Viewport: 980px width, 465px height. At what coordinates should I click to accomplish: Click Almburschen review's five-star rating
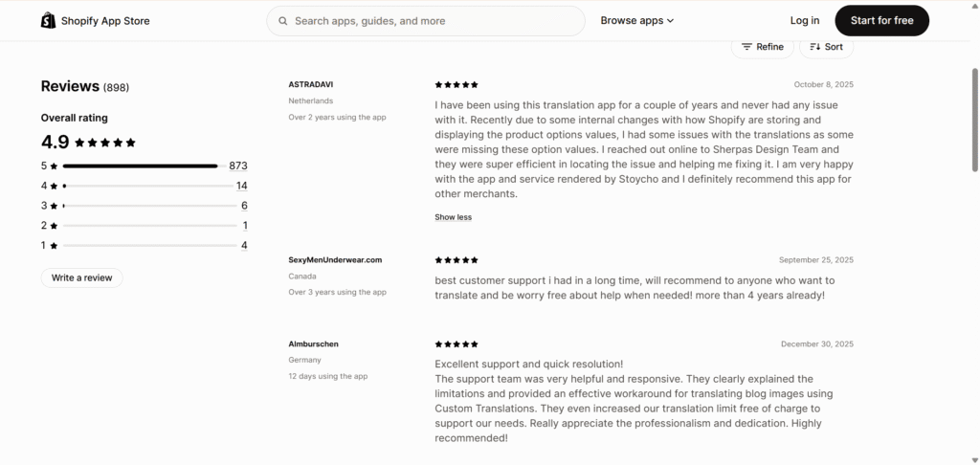click(457, 344)
